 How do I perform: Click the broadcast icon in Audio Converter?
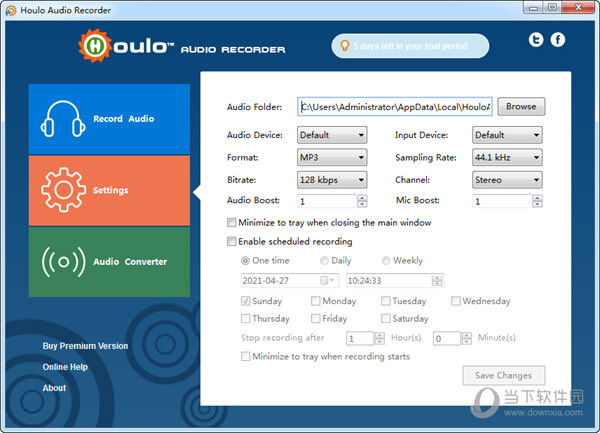(x=64, y=262)
